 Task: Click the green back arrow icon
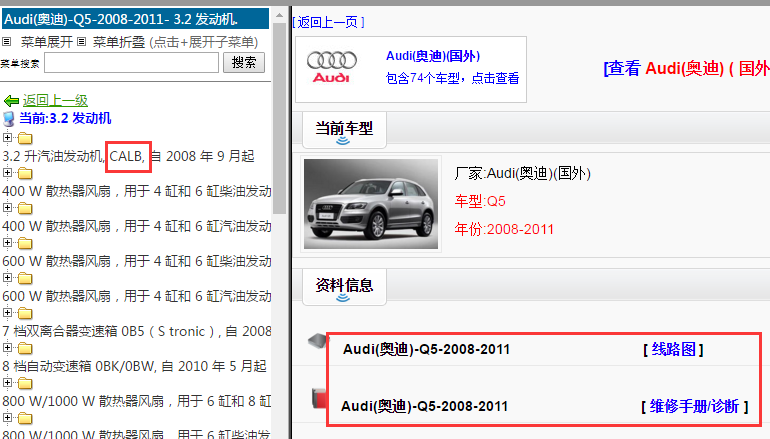(x=11, y=101)
